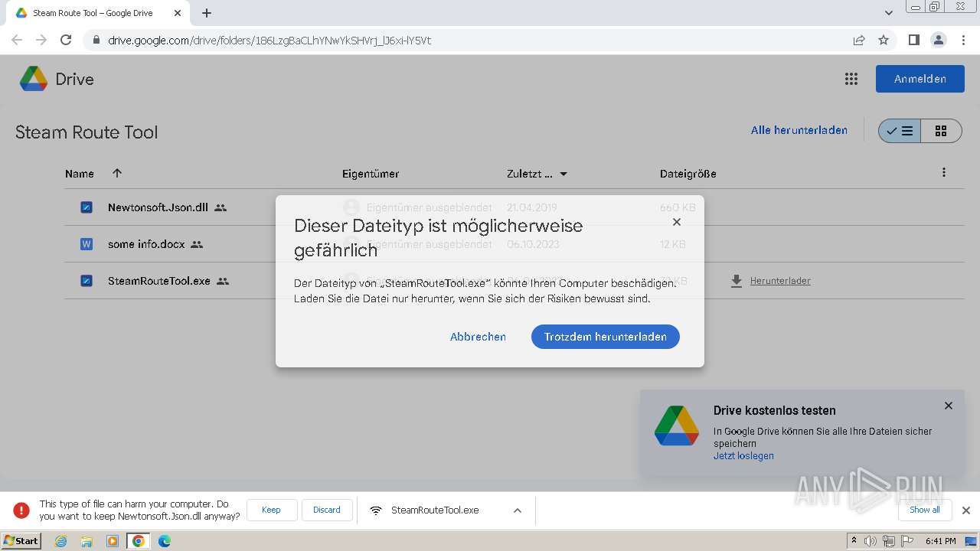
Task: Select the Newtonsoft.Json.dll file icon
Action: click(x=87, y=207)
